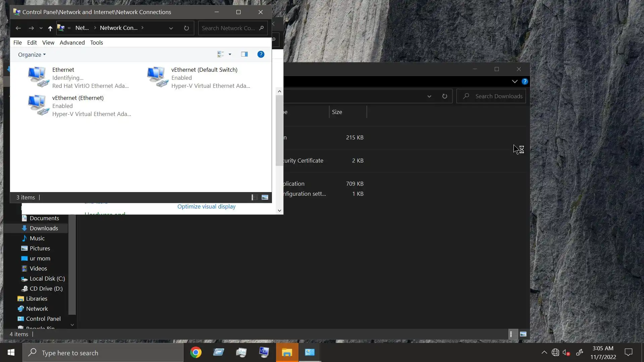The image size is (644, 362).
Task: Open the Tools menu
Action: [96, 43]
